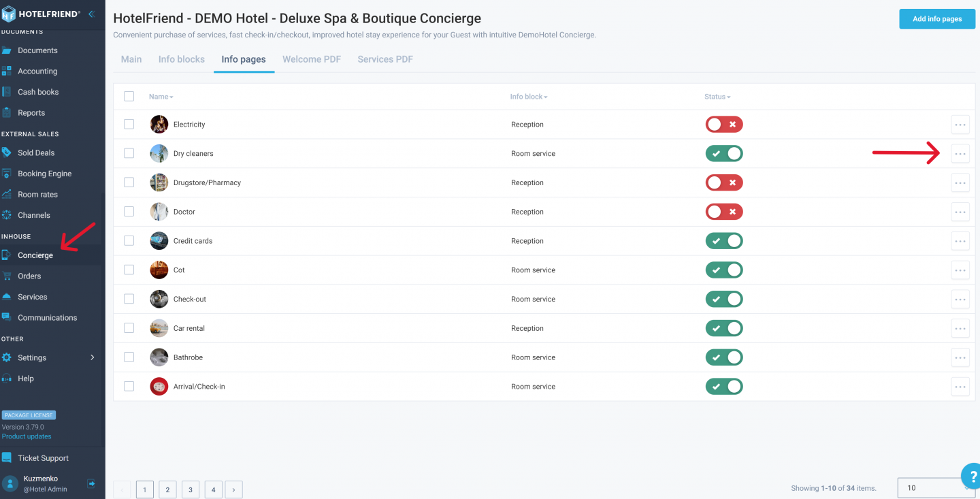Click the Communications chat icon

7,317
